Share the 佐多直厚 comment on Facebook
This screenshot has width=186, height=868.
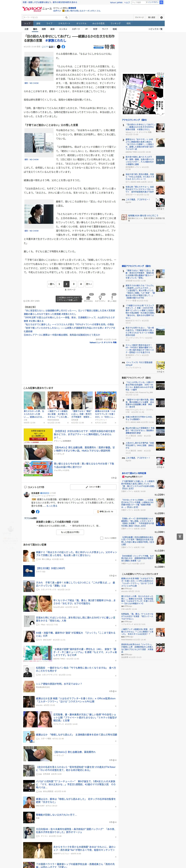tap(38, 512)
